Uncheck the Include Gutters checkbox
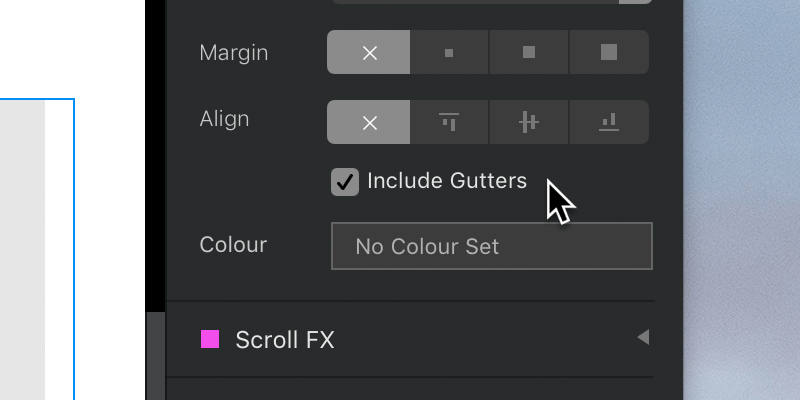Image resolution: width=800 pixels, height=400 pixels. (x=345, y=182)
